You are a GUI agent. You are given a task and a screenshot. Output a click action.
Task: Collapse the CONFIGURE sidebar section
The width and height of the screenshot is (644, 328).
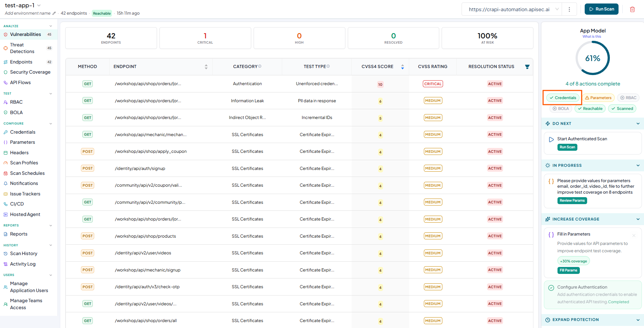[51, 124]
